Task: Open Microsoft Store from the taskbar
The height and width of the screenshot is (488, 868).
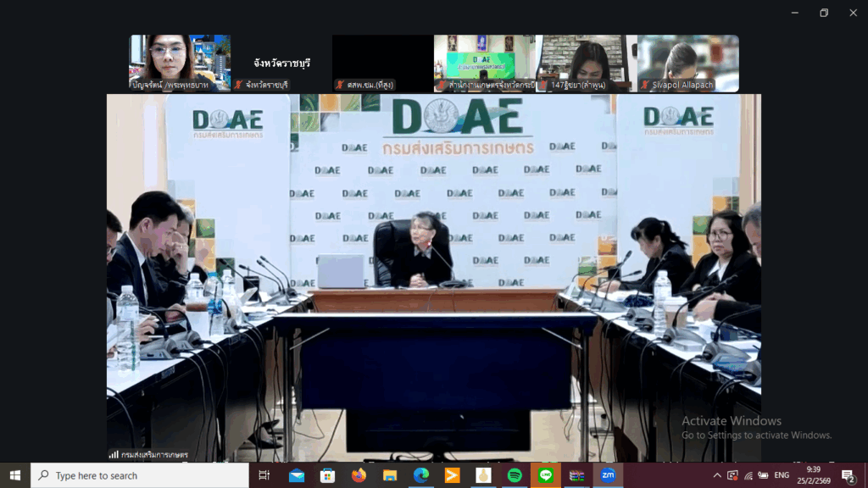Action: [x=328, y=475]
